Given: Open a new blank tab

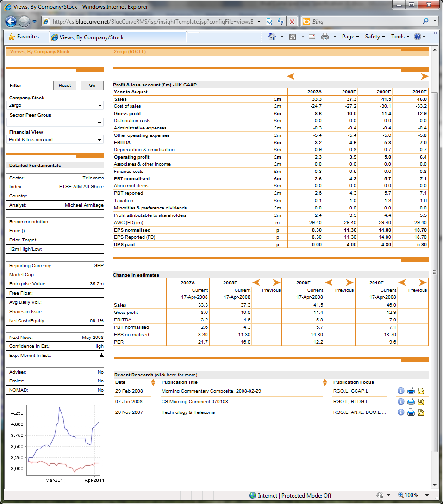Looking at the screenshot, I should pyautogui.click(x=193, y=37).
